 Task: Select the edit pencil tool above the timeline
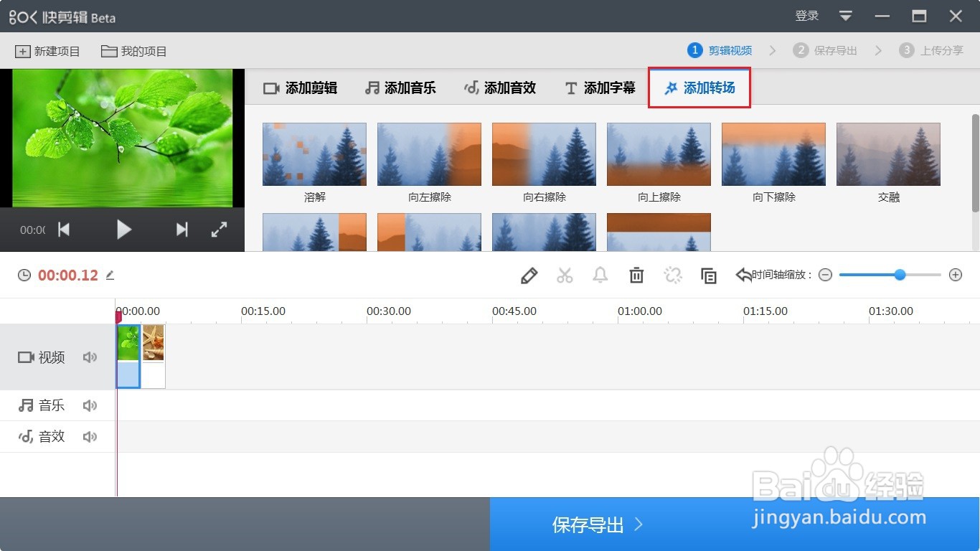[x=529, y=275]
